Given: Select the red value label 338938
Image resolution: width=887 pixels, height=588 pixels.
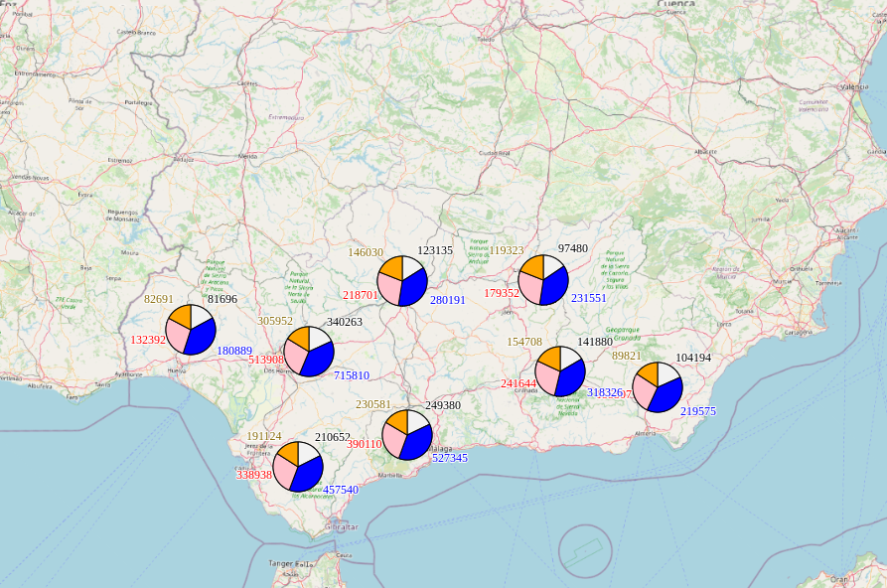Looking at the screenshot, I should pos(254,476).
